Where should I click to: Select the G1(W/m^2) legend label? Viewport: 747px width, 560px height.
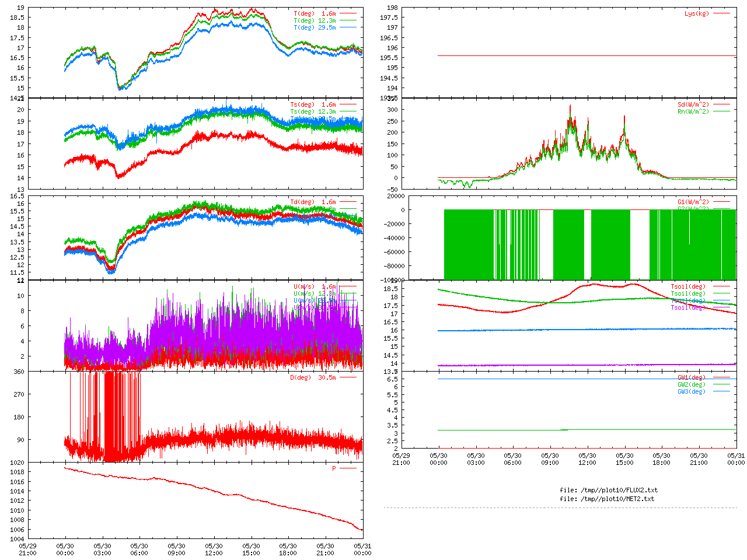point(693,202)
